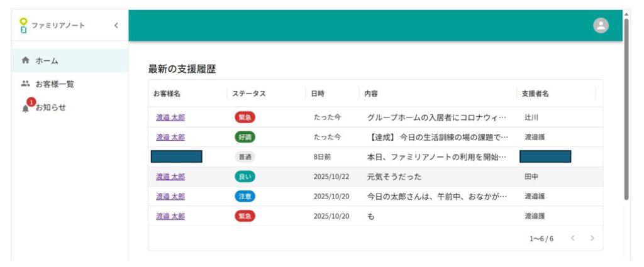This screenshot has height=267, width=644.
Task: Sort by the ステータス column header
Action: coord(248,94)
